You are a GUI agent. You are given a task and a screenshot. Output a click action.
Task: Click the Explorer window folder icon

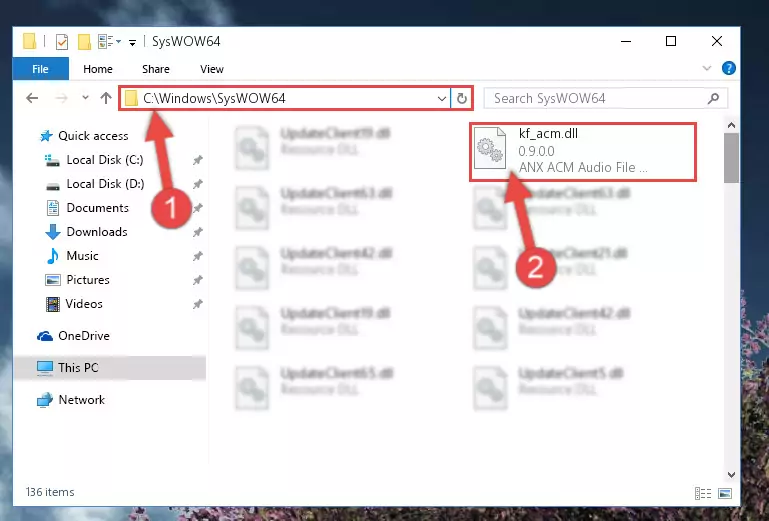point(29,41)
